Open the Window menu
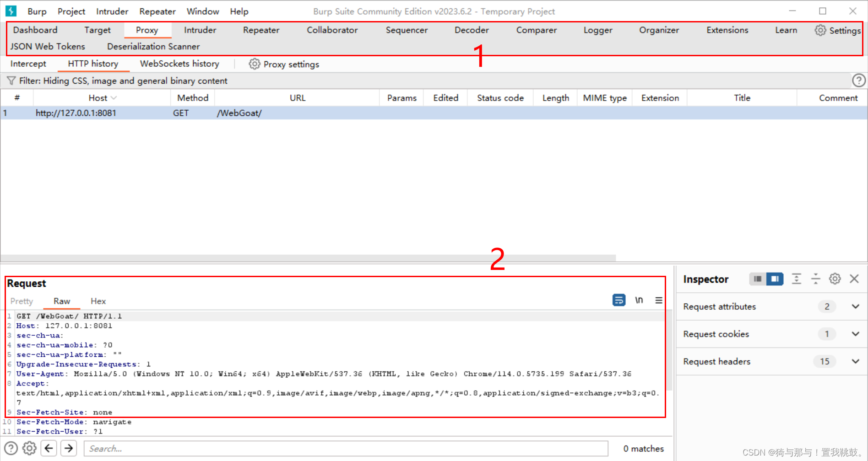 coord(203,11)
